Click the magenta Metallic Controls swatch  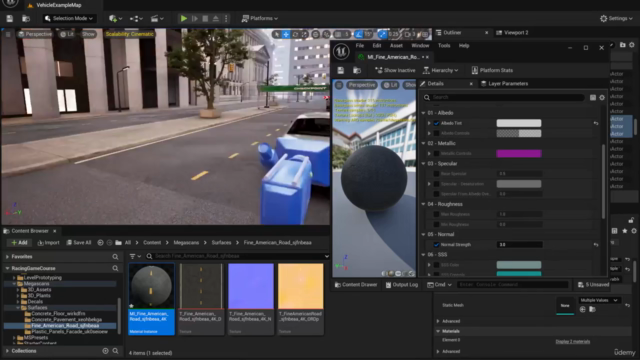[x=519, y=153]
